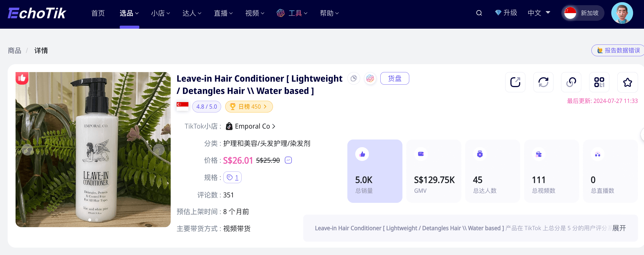Expand the 选品 dropdown menu
Image resolution: width=644 pixels, height=255 pixels.
129,13
